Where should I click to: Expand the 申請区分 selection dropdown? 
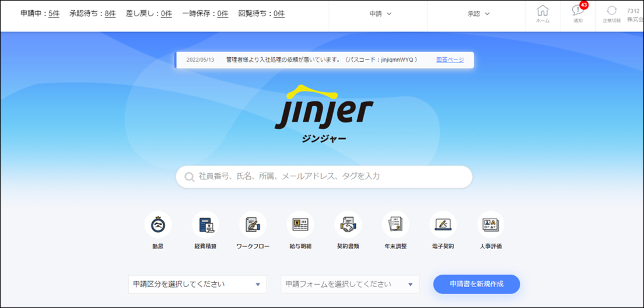point(197,285)
